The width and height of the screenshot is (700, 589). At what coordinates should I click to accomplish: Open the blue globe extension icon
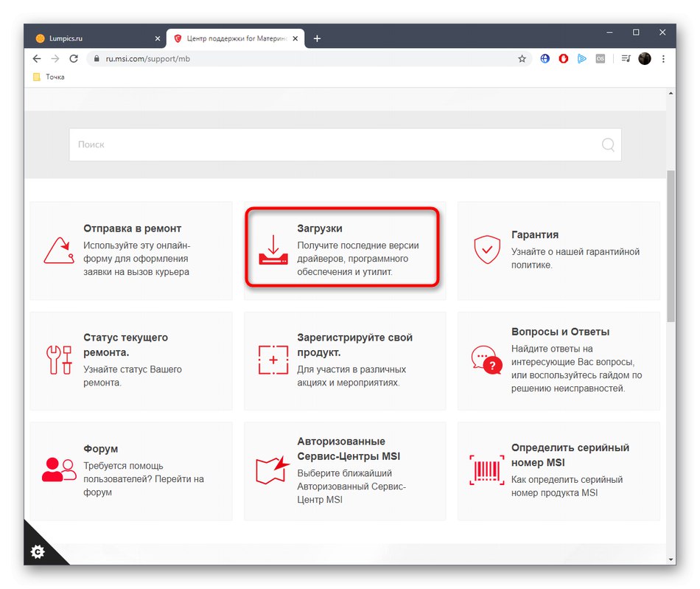click(545, 58)
